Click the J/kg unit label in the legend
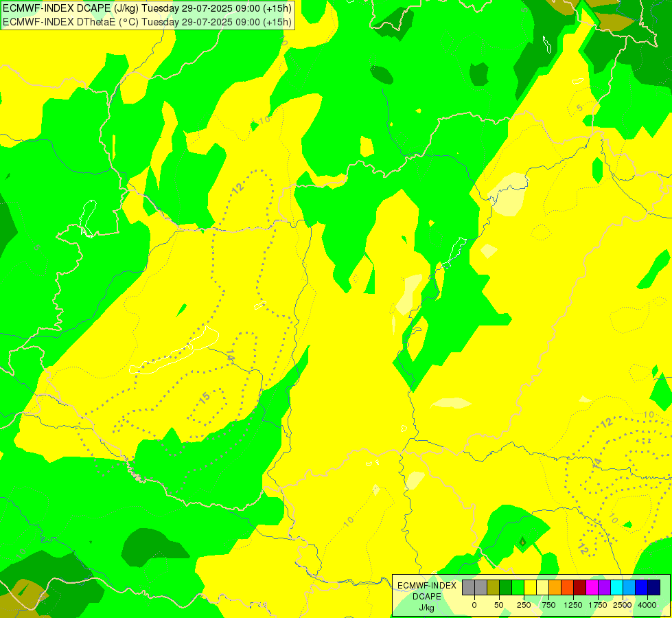The width and height of the screenshot is (672, 618). pyautogui.click(x=426, y=608)
